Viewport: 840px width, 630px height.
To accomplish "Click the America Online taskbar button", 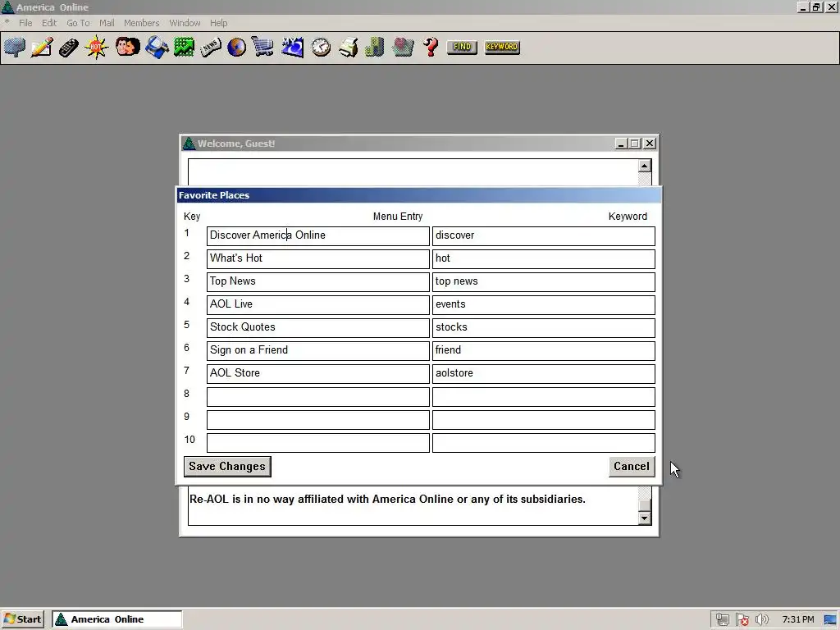I will (x=116, y=619).
